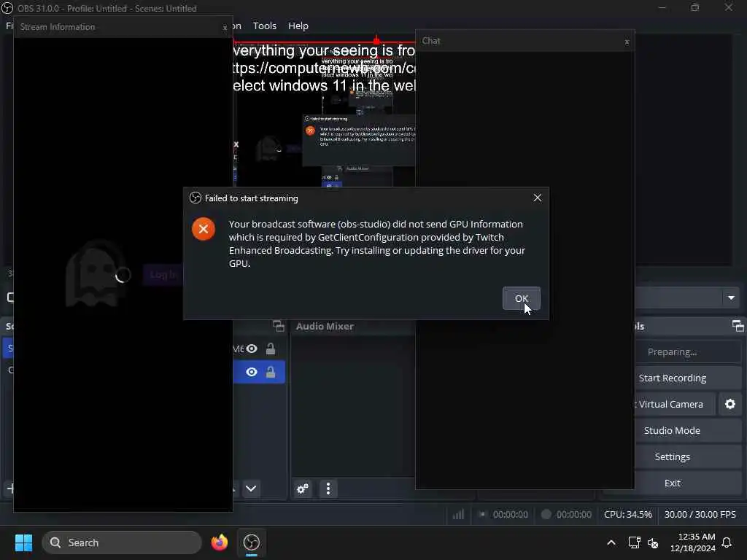The image size is (747, 560).
Task: Open notifications bell in taskbar
Action: pyautogui.click(x=727, y=542)
